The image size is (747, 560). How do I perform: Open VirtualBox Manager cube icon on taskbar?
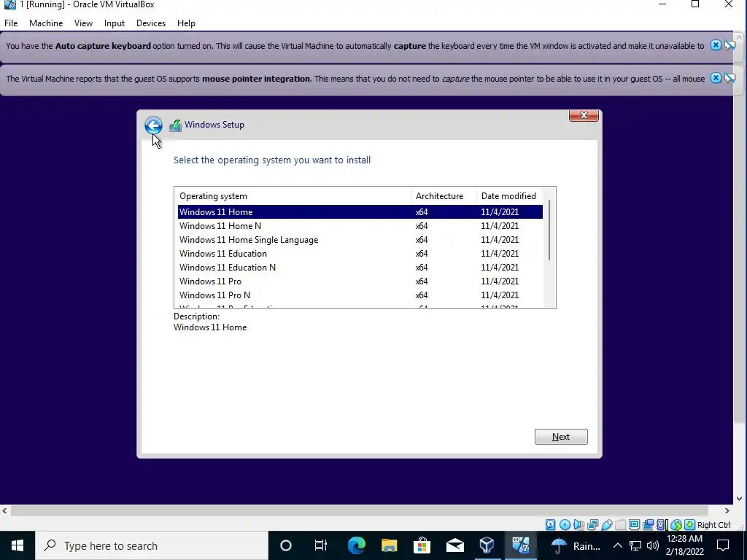pos(487,545)
